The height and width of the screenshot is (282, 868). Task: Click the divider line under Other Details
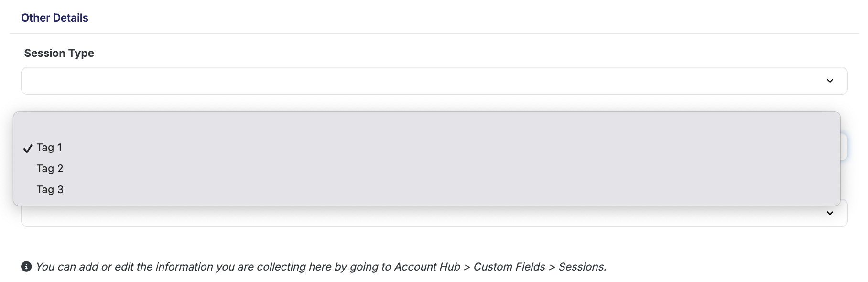(x=434, y=33)
